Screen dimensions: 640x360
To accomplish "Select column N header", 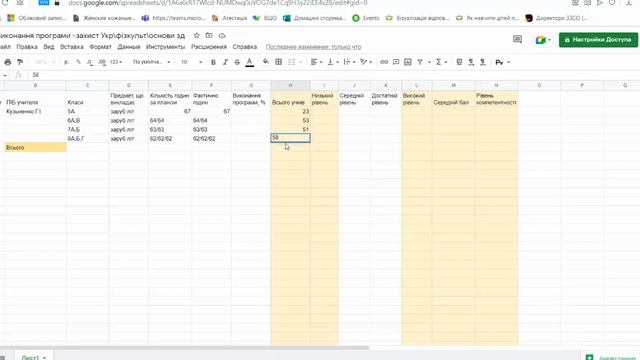I will (x=496, y=85).
